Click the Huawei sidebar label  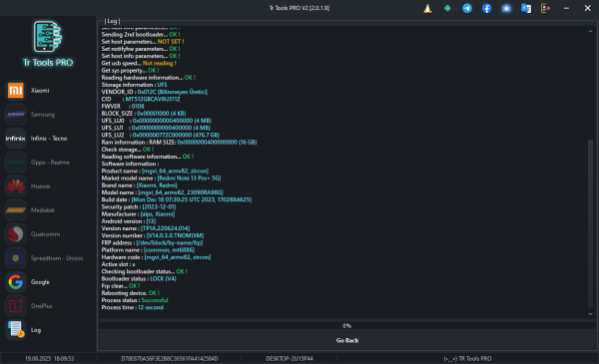[41, 186]
